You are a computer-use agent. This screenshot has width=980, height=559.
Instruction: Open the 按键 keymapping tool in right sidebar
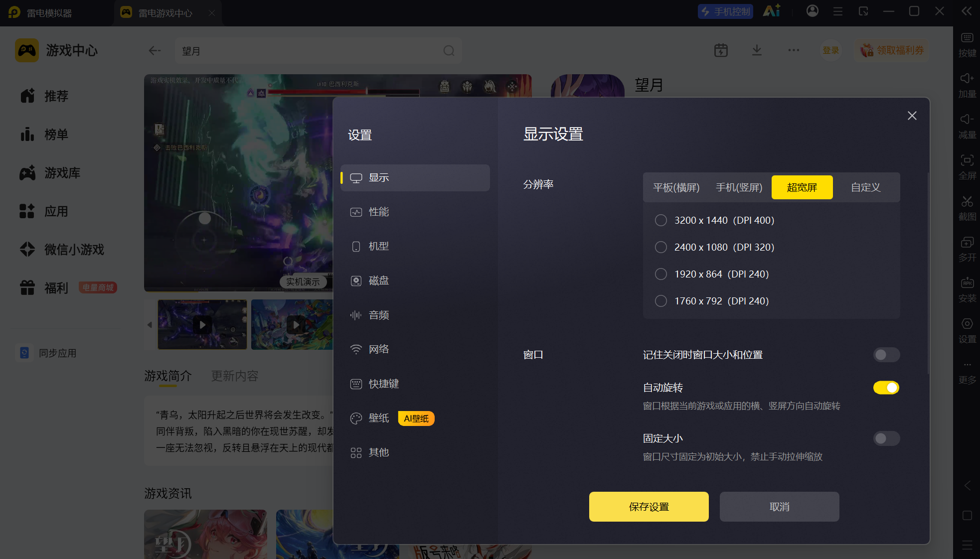(967, 44)
